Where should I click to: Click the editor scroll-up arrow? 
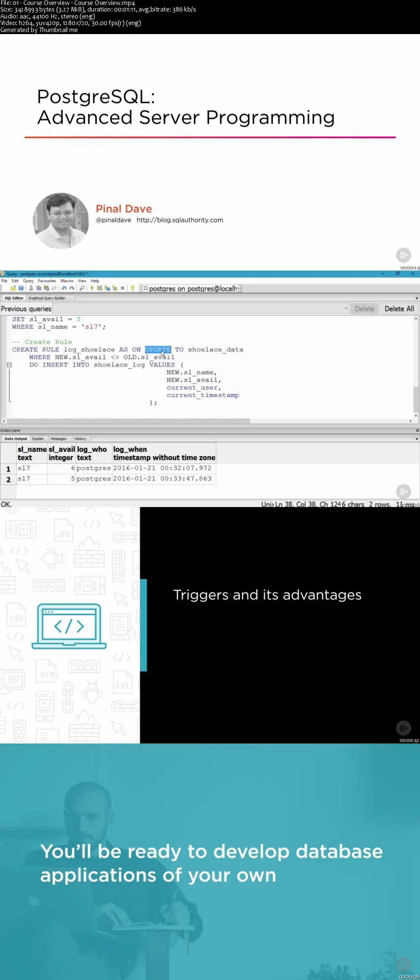416,319
